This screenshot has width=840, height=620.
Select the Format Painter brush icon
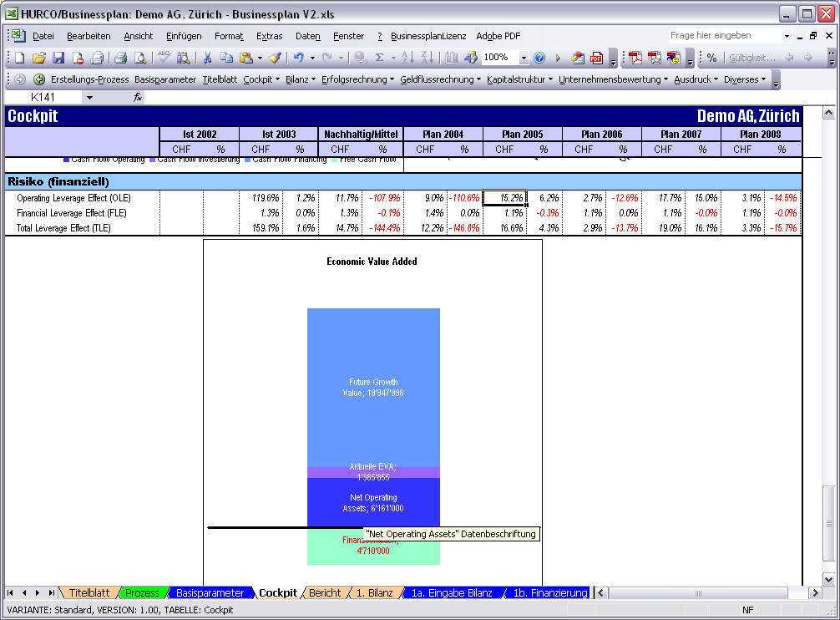tap(275, 58)
